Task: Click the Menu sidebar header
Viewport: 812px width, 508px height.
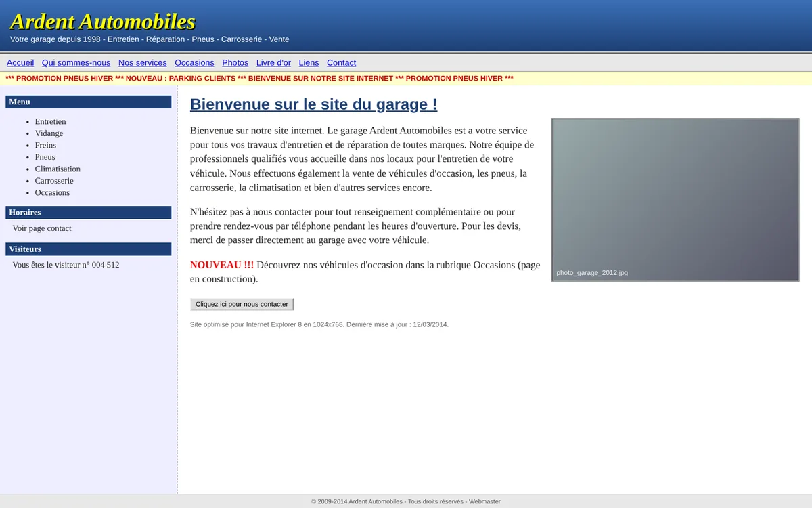Action: pos(89,102)
